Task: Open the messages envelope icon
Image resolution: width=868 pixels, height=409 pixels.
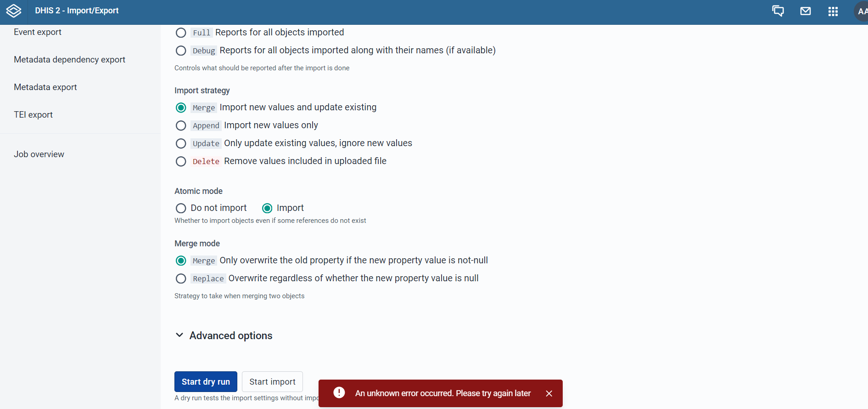Action: click(806, 11)
